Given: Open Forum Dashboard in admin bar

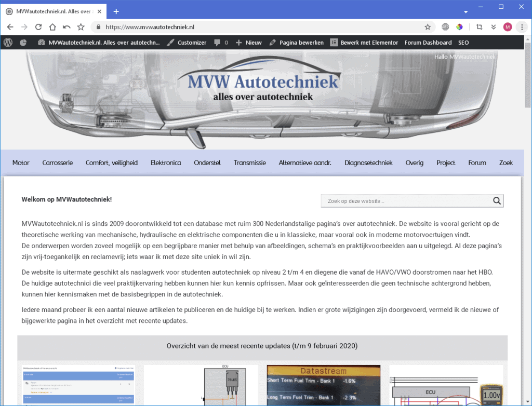Looking at the screenshot, I should click(428, 43).
